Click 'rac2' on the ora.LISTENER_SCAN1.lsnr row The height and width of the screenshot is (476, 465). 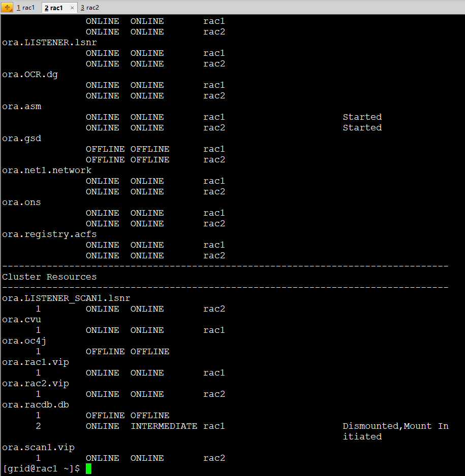[214, 309]
